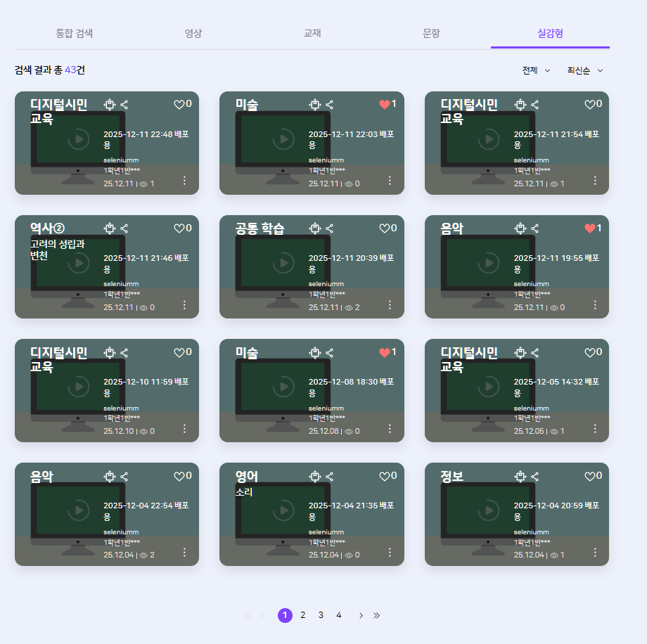This screenshot has width=647, height=644.
Task: Open more options on 정보 card
Action: pyautogui.click(x=595, y=552)
